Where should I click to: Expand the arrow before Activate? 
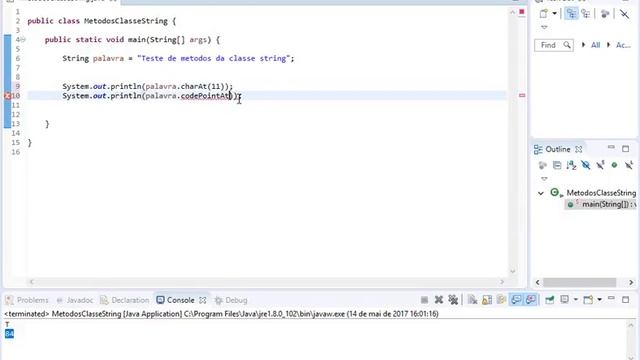[x=609, y=45]
